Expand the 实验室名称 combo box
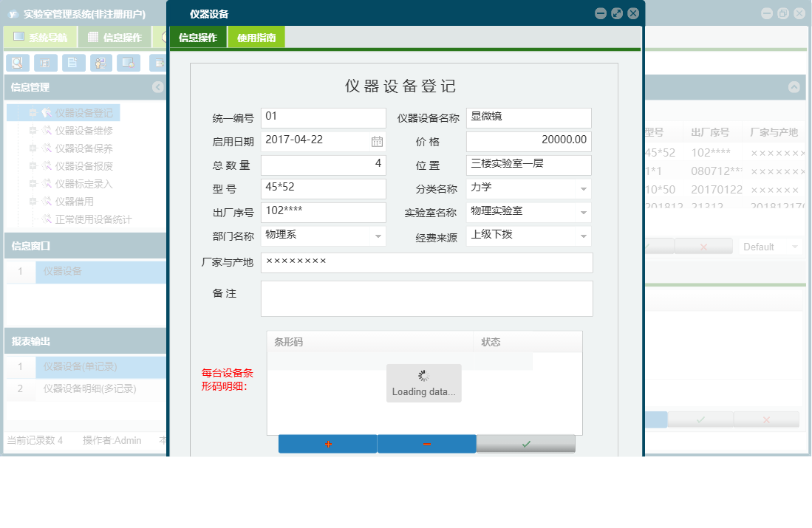The height and width of the screenshot is (528, 812). (583, 212)
